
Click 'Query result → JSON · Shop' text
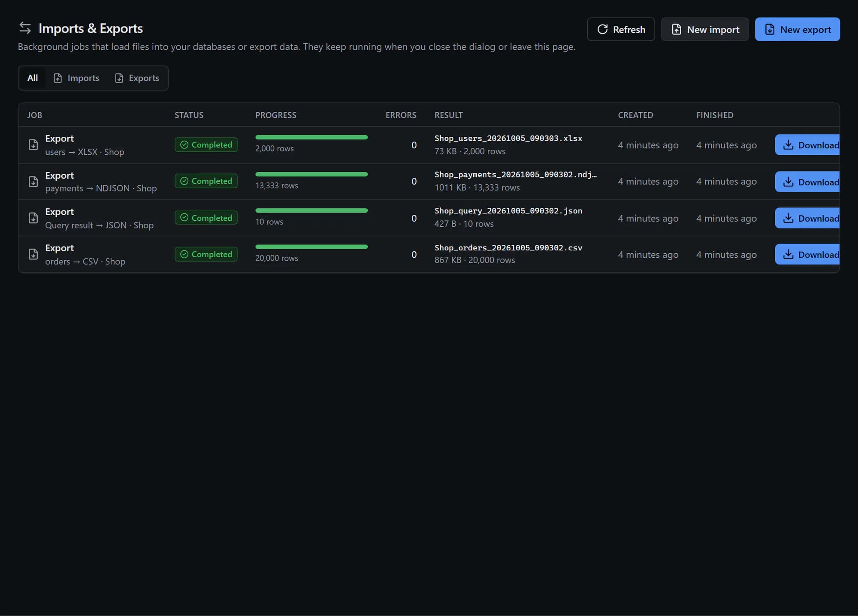click(x=99, y=225)
